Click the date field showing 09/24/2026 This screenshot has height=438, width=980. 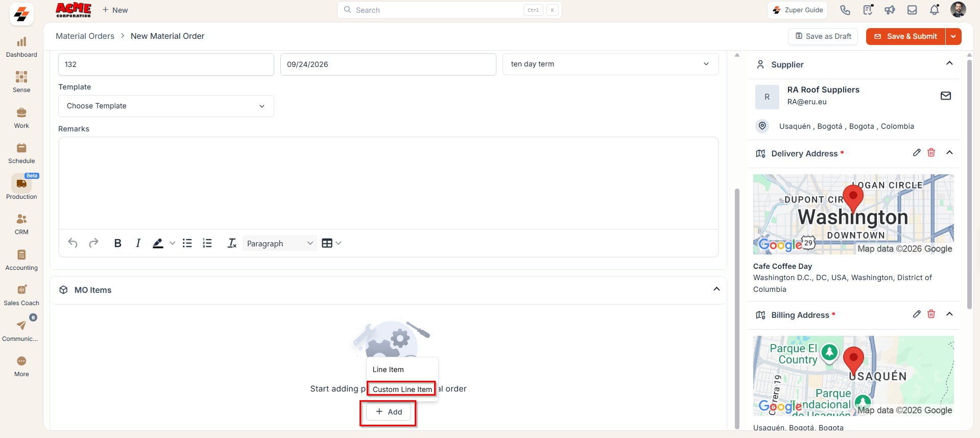click(x=388, y=64)
